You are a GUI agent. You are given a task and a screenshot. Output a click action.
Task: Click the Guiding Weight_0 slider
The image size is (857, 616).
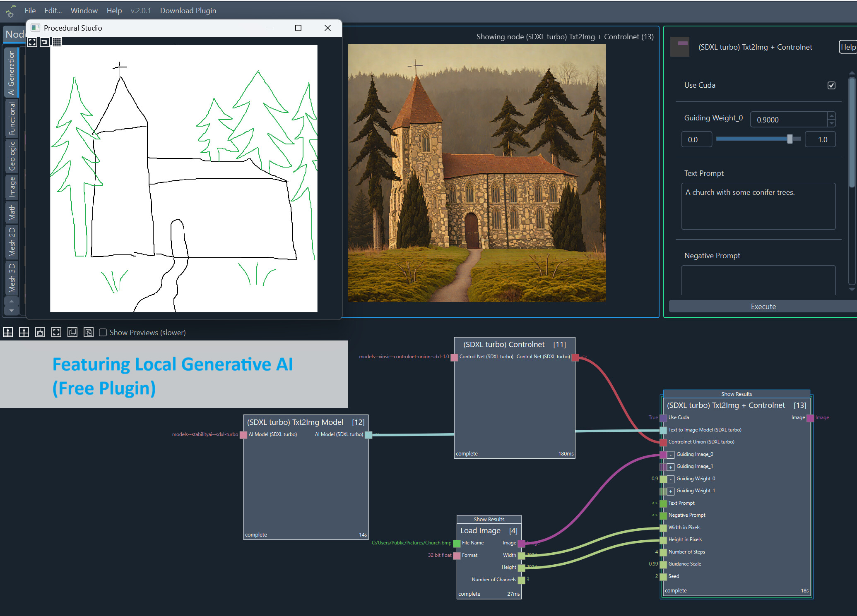click(790, 139)
